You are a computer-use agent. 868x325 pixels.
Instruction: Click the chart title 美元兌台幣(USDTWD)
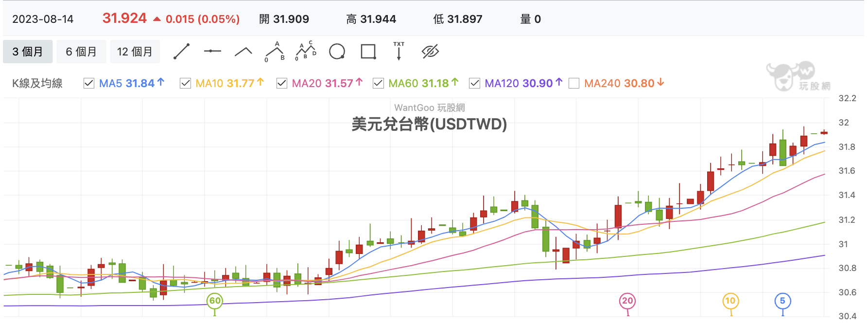[x=429, y=124]
